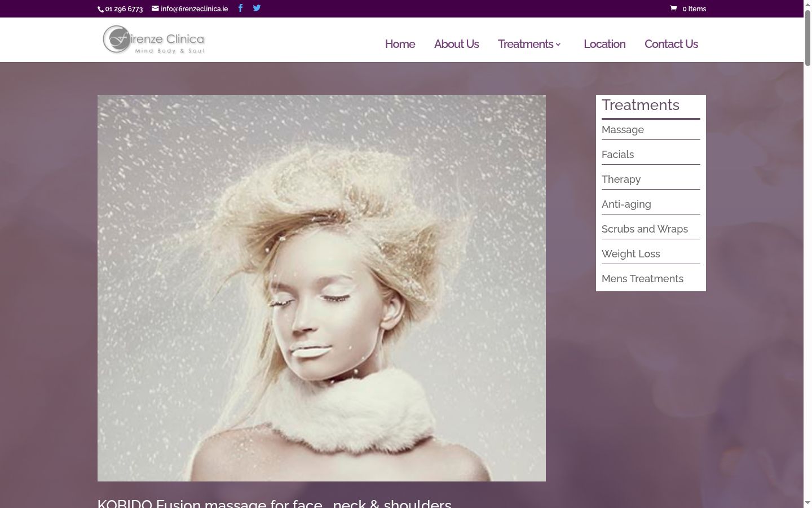The width and height of the screenshot is (812, 508).
Task: Click the shopping cart icon
Action: pos(673,8)
